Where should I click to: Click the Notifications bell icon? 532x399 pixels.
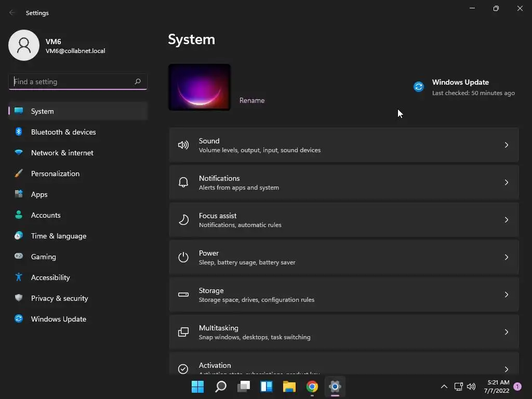183,182
